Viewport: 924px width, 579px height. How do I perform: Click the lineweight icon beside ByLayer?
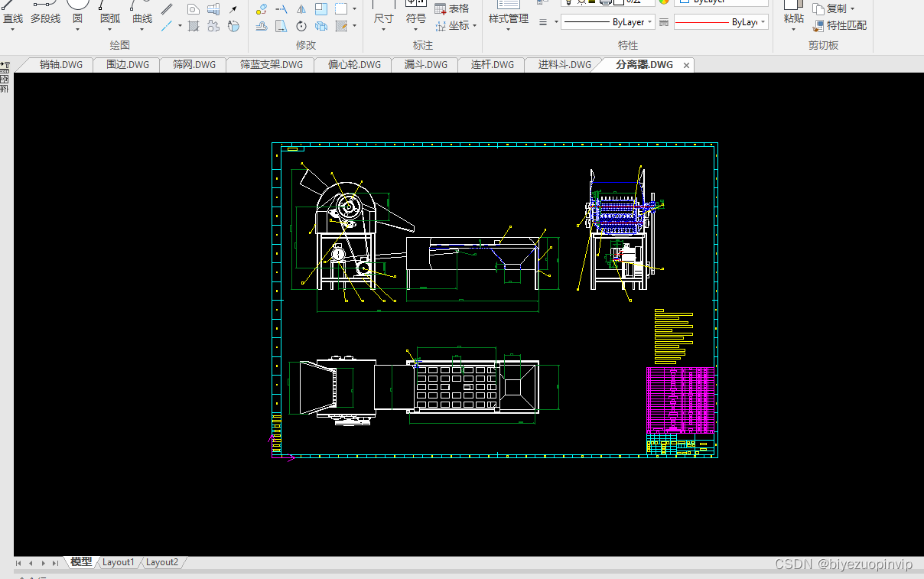coord(664,22)
